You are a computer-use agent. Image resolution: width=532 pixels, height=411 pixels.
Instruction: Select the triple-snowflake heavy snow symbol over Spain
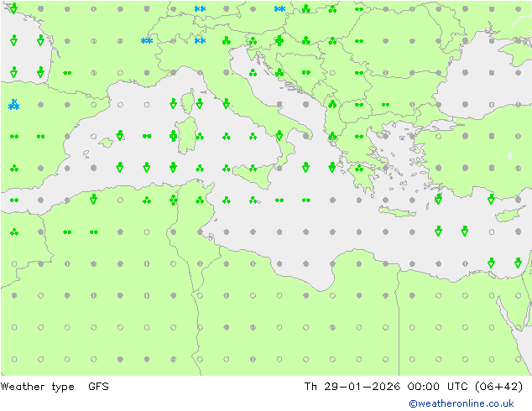click(14, 105)
